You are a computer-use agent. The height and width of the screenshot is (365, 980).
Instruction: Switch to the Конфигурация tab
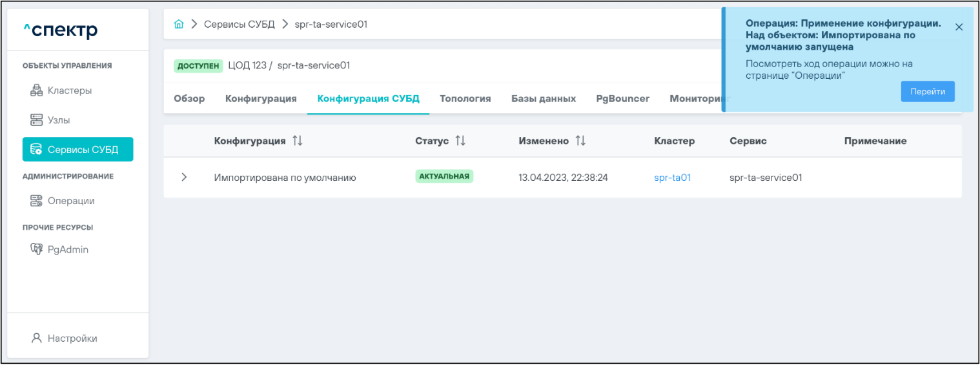coord(261,99)
